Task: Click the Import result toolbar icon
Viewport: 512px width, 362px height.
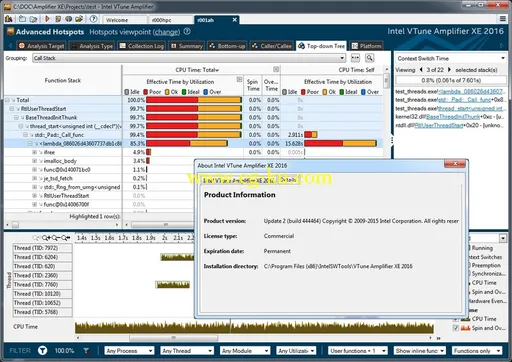Action: pos(79,19)
